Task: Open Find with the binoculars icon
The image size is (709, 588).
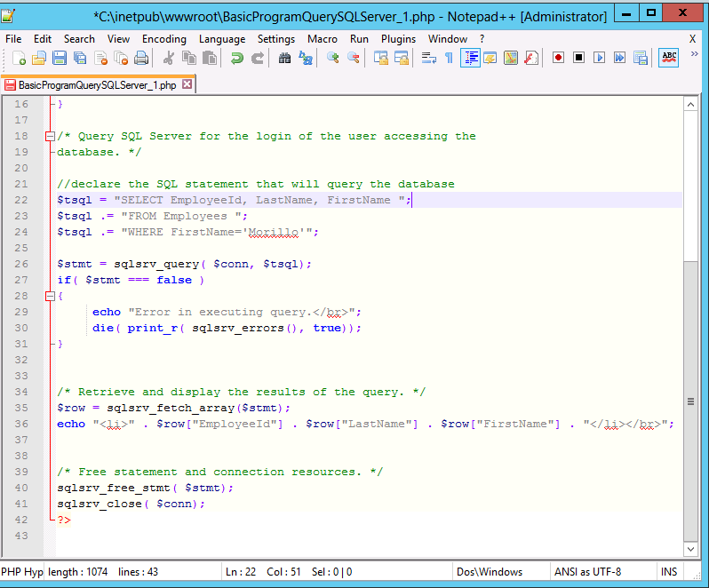Action: pyautogui.click(x=284, y=58)
